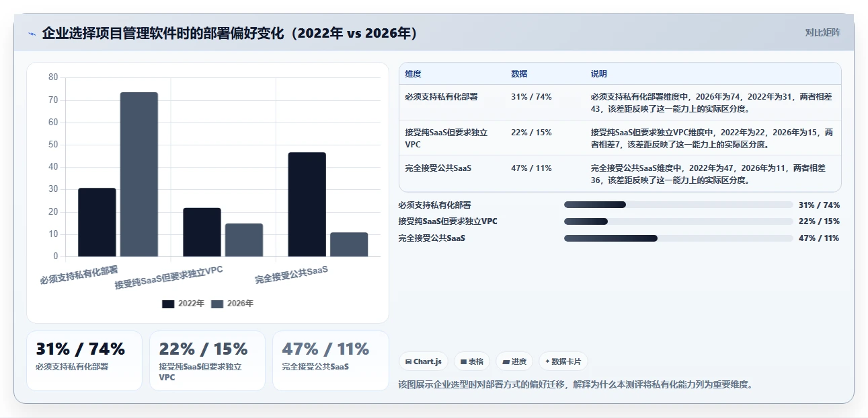The width and height of the screenshot is (868, 418).
Task: Click the 2022年 bar for 接受纯SaaS但要求独立VPC
Action: [202, 232]
